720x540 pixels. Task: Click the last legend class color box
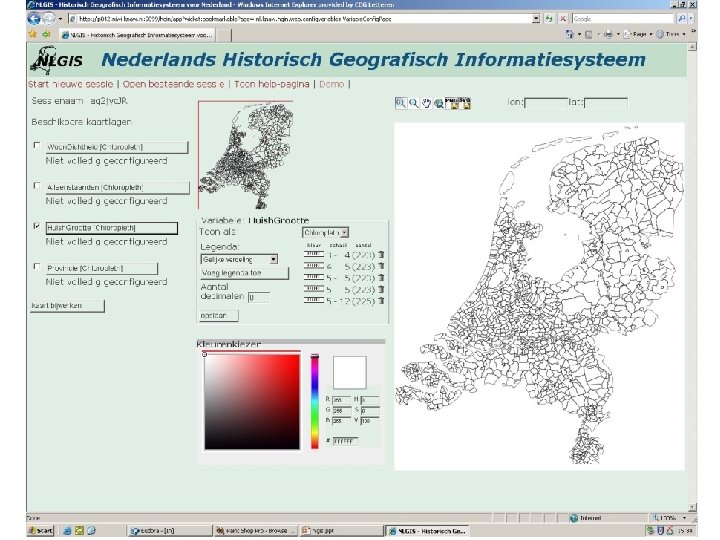[x=314, y=300]
